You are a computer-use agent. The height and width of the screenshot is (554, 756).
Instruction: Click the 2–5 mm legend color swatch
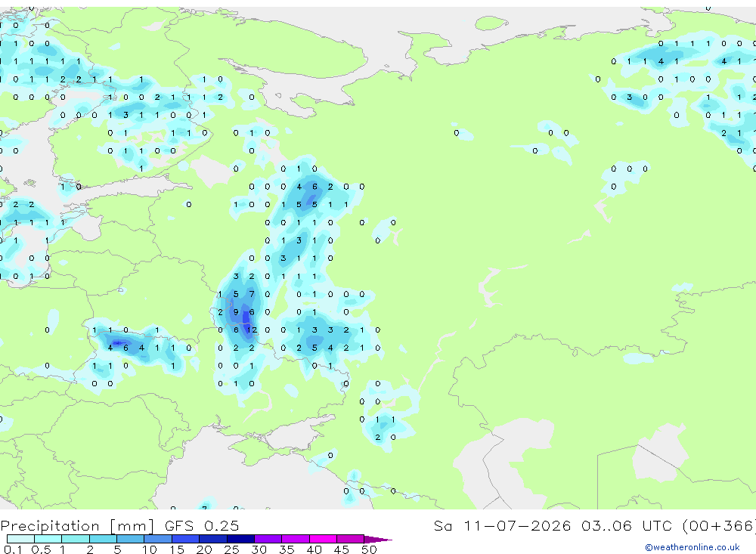click(x=103, y=539)
